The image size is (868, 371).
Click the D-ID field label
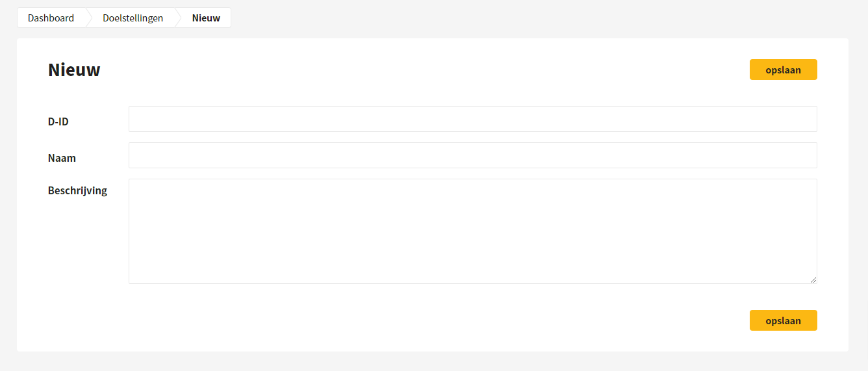[58, 122]
